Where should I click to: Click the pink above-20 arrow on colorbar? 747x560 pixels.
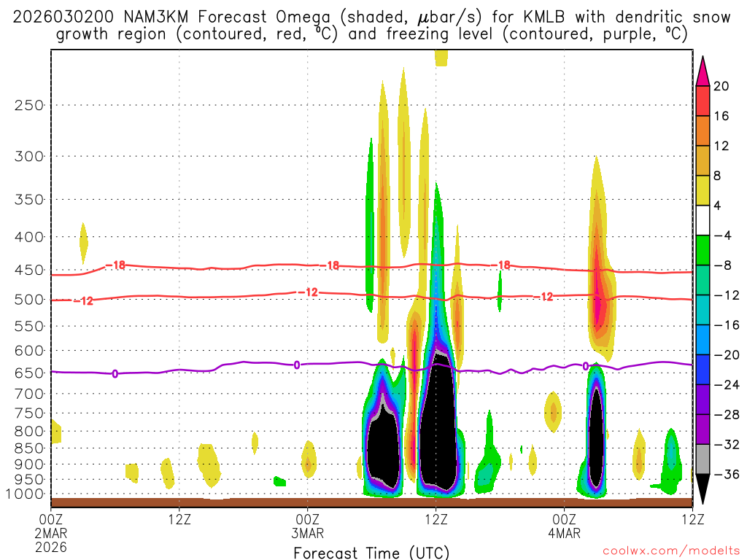pos(703,71)
